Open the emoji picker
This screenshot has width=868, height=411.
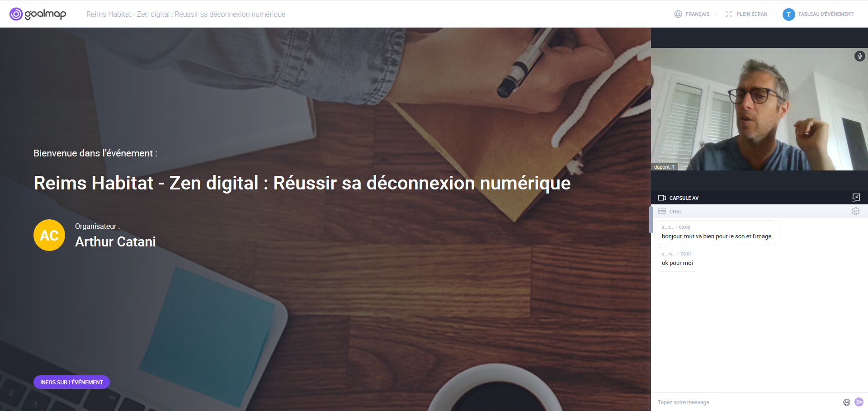point(846,402)
